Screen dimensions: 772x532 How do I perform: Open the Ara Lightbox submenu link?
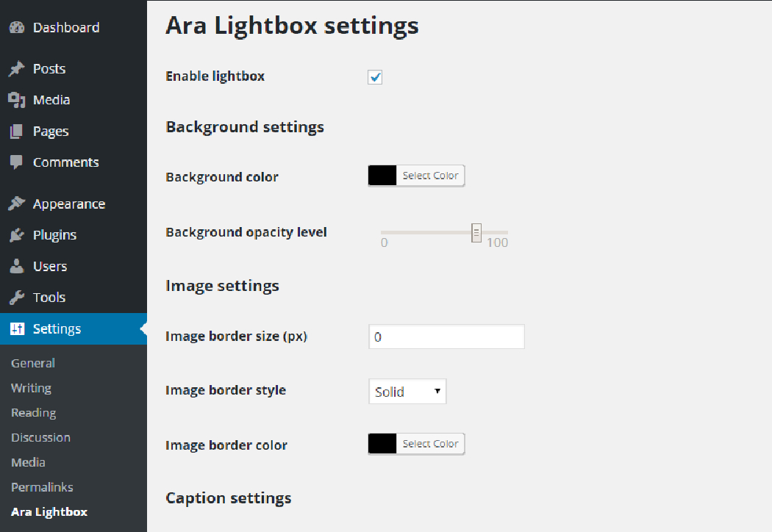click(x=49, y=512)
